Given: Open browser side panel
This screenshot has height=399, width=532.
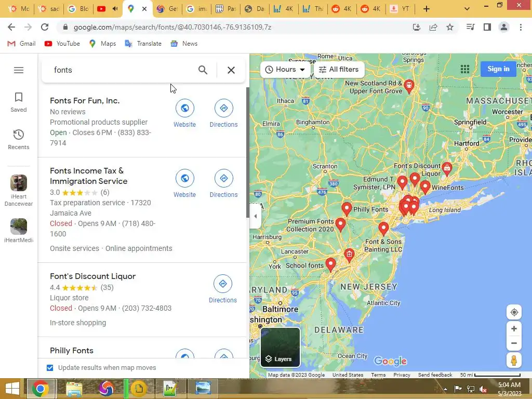Looking at the screenshot, I should point(487,27).
